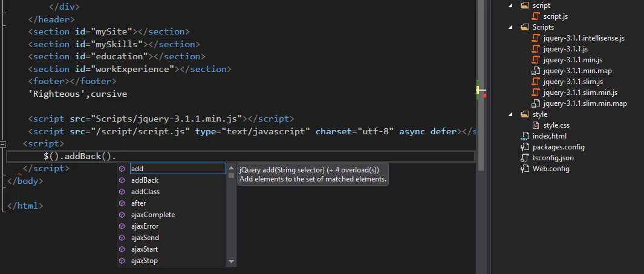This screenshot has height=274, width=644.
Task: Collapse the script folder in Solution Explorer
Action: pos(511,5)
